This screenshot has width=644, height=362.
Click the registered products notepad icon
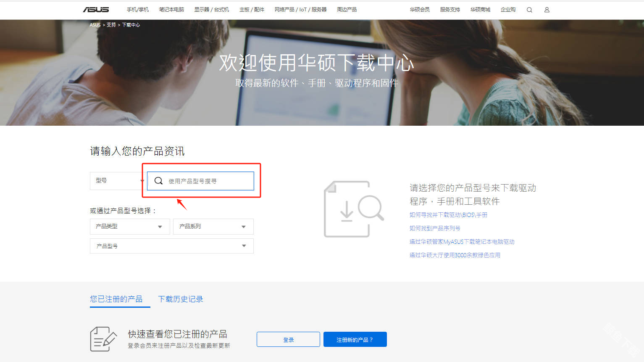tap(103, 339)
